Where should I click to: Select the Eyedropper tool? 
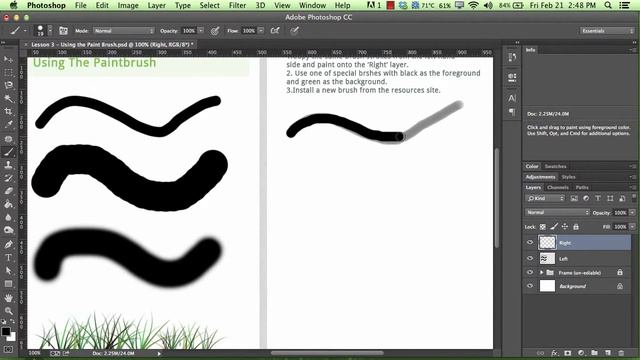pos(8,124)
